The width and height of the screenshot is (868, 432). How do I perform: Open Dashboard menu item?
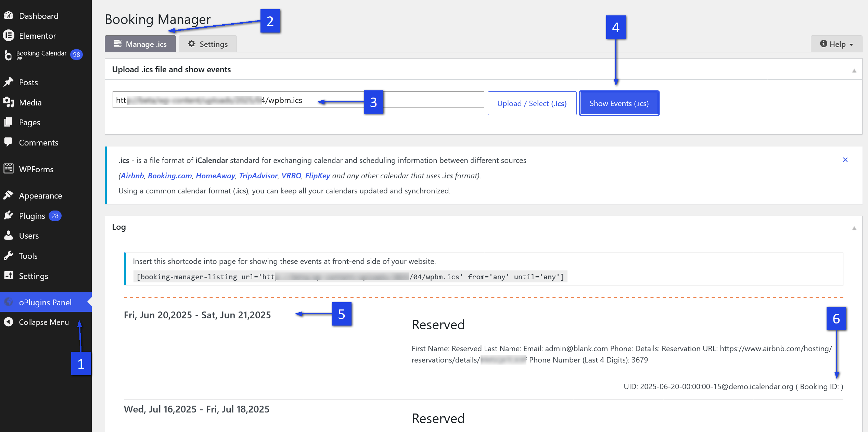tap(46, 16)
